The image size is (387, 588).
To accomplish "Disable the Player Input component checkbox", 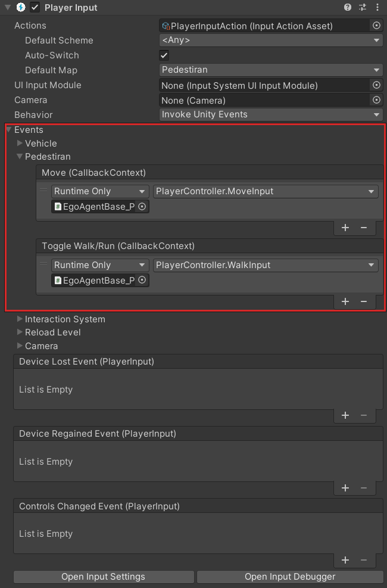I will [x=35, y=8].
